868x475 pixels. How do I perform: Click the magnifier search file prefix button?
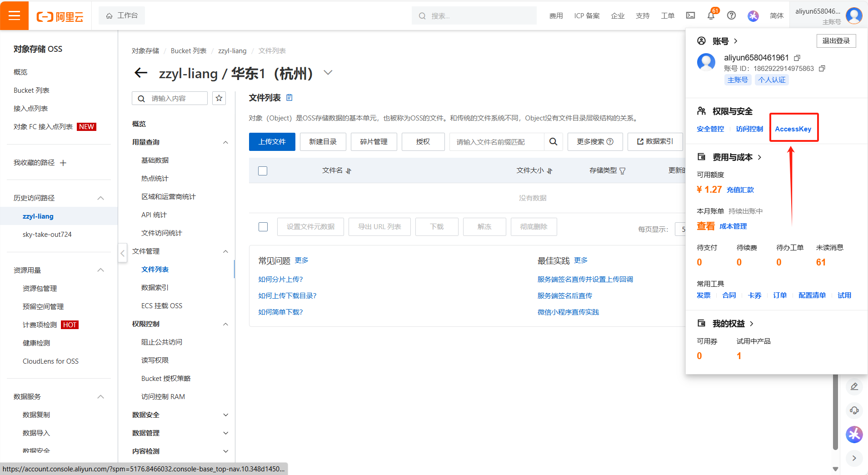(x=553, y=142)
